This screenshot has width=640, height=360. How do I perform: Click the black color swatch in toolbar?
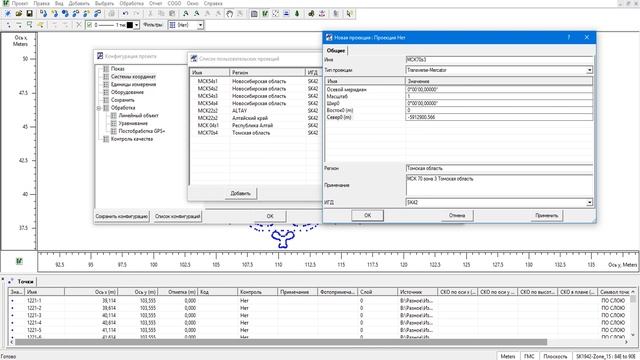[x=130, y=25]
